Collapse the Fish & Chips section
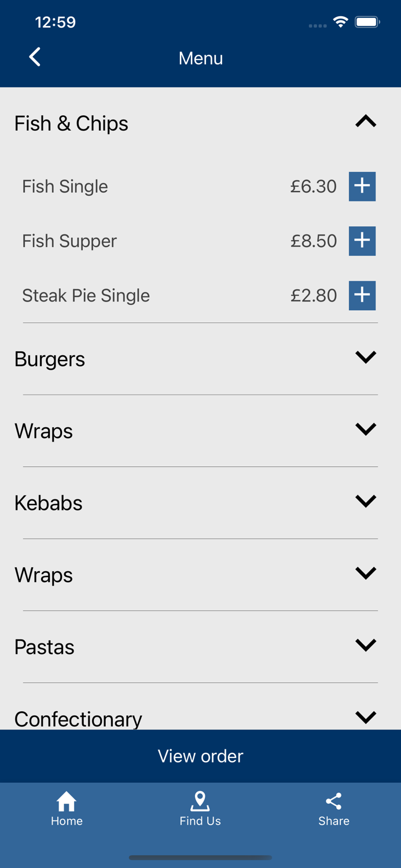The width and height of the screenshot is (401, 868). [366, 122]
